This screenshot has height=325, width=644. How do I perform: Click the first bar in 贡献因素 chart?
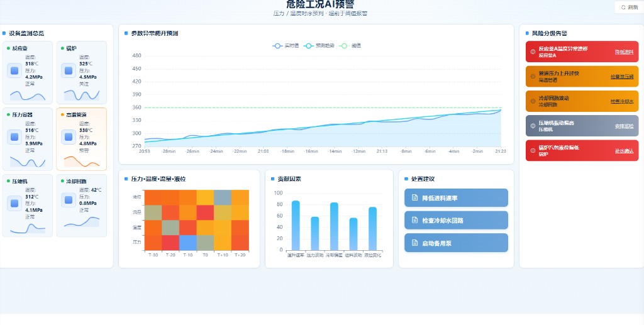coord(296,225)
